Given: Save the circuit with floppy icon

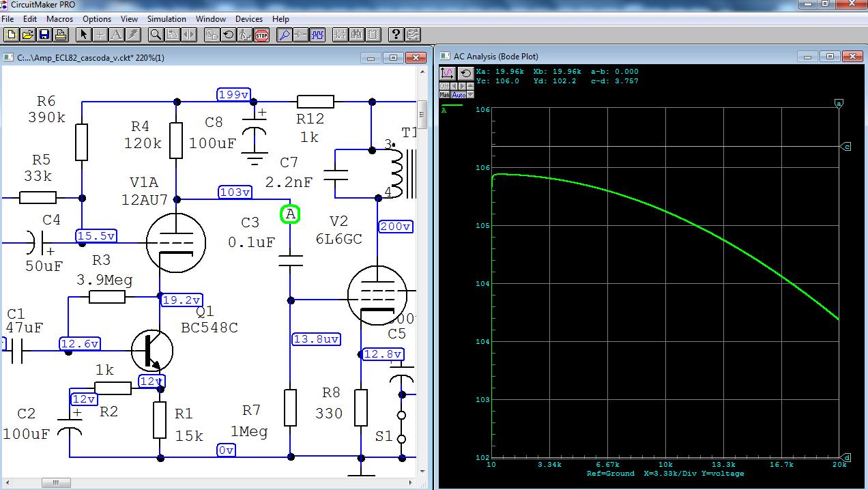Looking at the screenshot, I should point(44,35).
